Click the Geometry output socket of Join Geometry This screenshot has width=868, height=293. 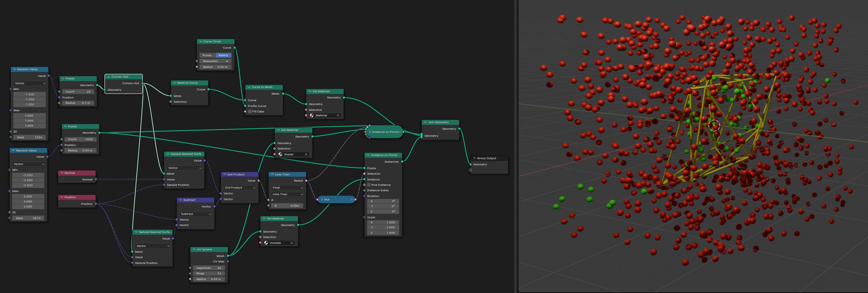(x=459, y=129)
